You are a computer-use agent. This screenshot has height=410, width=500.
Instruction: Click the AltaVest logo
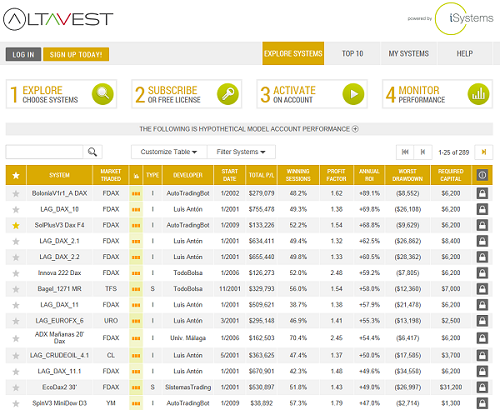tap(58, 19)
